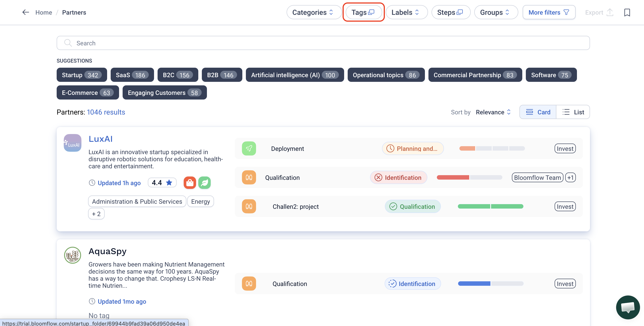This screenshot has height=326, width=644.
Task: Click Administration & Public Services tag
Action: (x=137, y=201)
